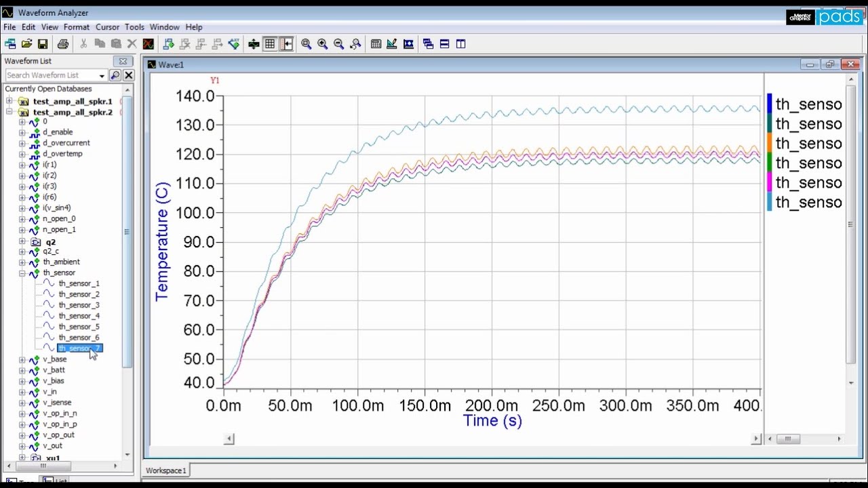Click the dark blue legend color swatch
This screenshot has width=868, height=488.
point(770,104)
